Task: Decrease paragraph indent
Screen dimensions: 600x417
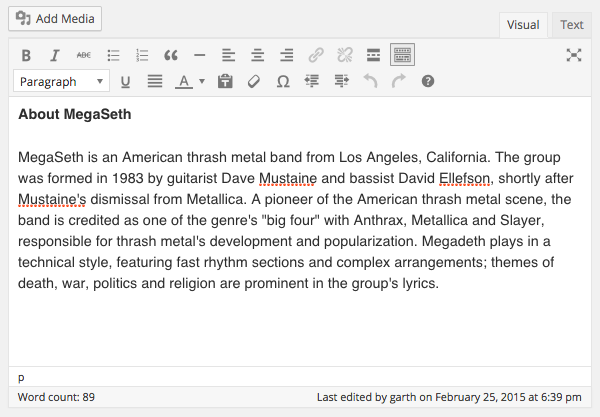Action: (312, 81)
